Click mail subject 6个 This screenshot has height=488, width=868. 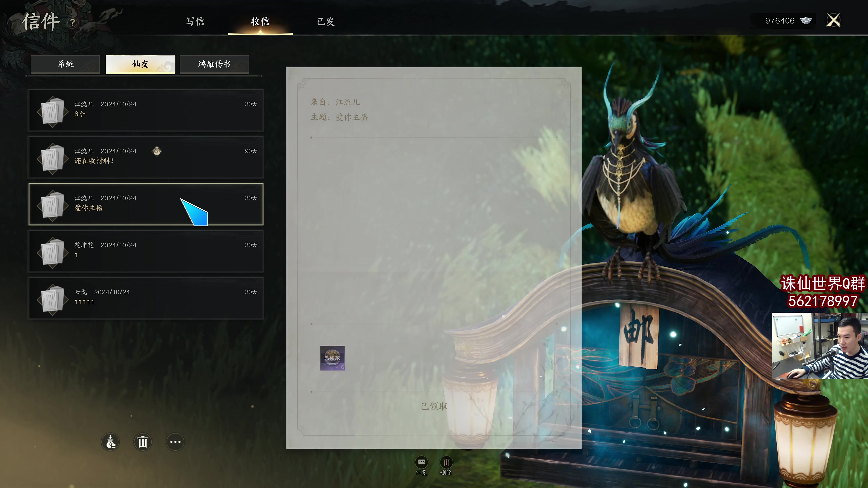click(80, 114)
